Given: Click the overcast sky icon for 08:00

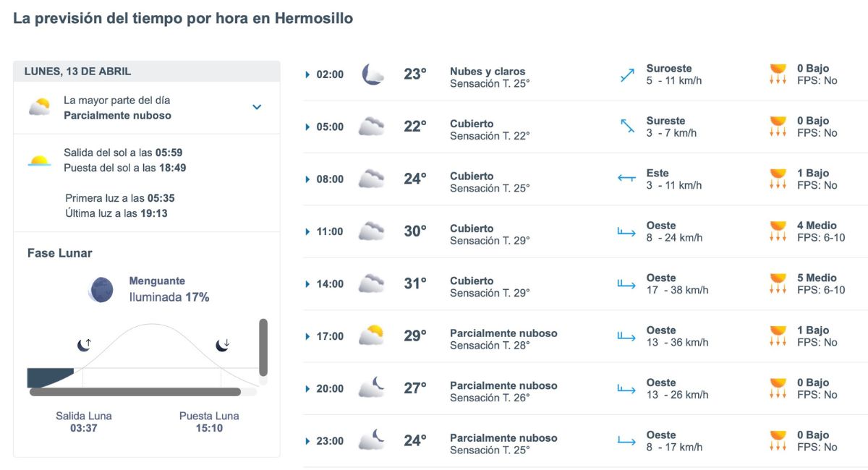Looking at the screenshot, I should [x=371, y=179].
